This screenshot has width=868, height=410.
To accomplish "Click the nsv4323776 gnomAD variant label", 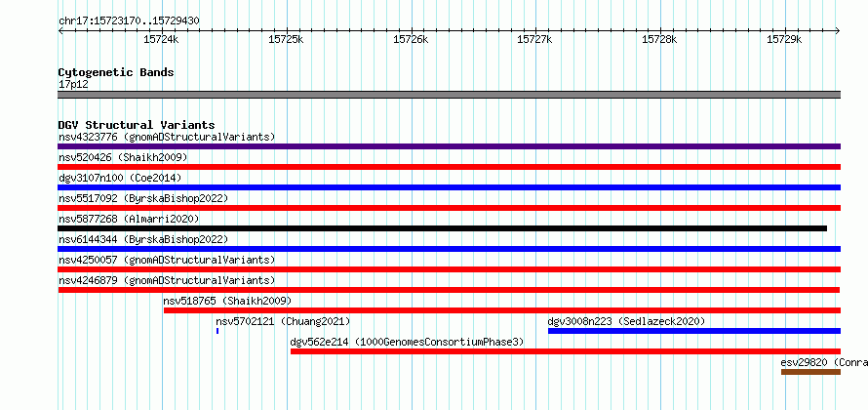I will tap(167, 137).
